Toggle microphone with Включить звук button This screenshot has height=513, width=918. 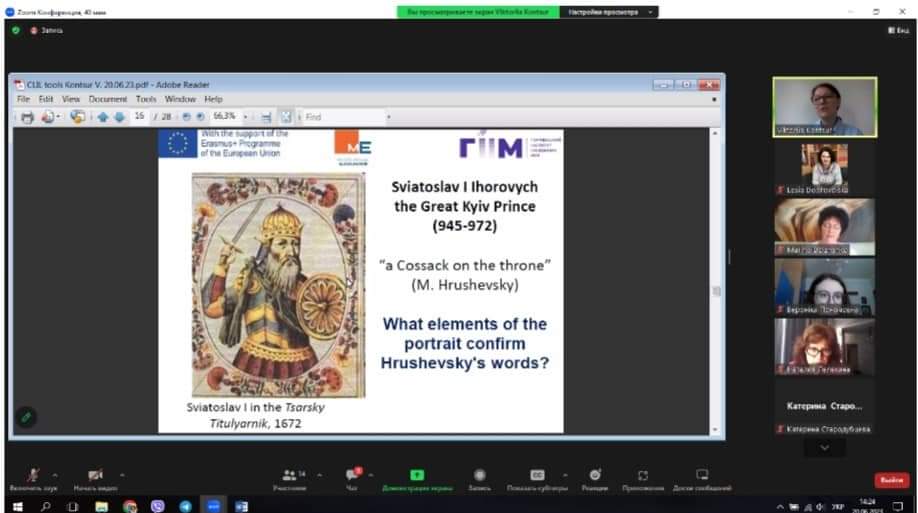pyautogui.click(x=33, y=478)
